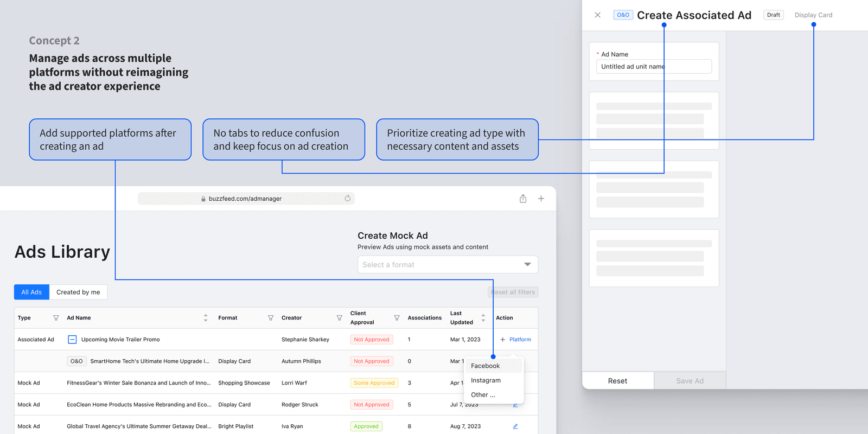The width and height of the screenshot is (868, 434).
Task: Select FitnessGear's Winter Sale Bonanza ad name
Action: [139, 383]
